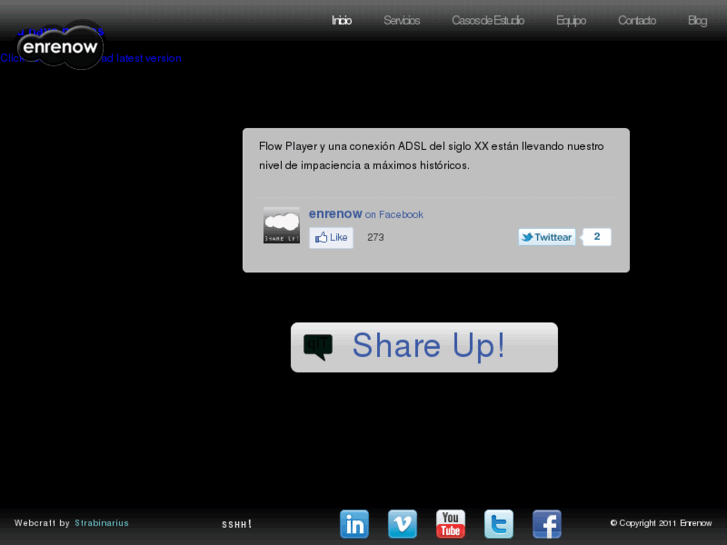Click the Webcraft by text

pyautogui.click(x=42, y=523)
